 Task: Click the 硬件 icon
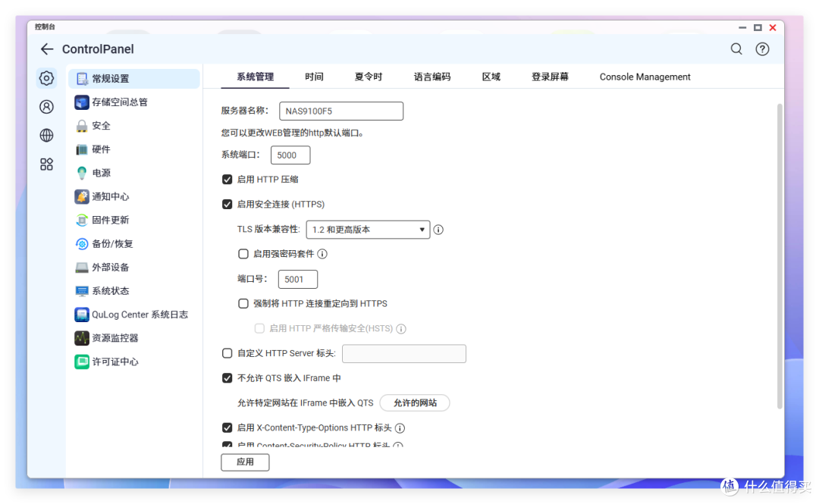point(81,149)
